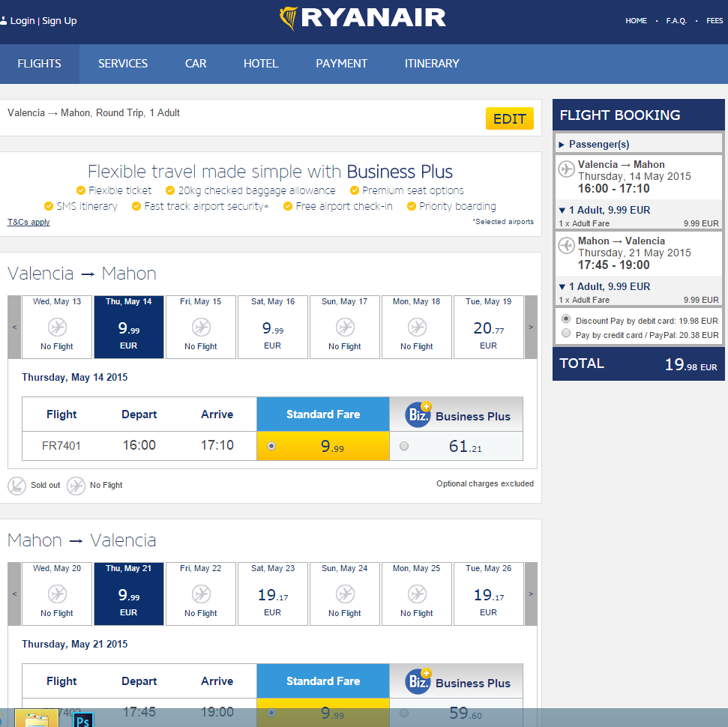Click plane icon for Valencia → Mahon summary

566,169
